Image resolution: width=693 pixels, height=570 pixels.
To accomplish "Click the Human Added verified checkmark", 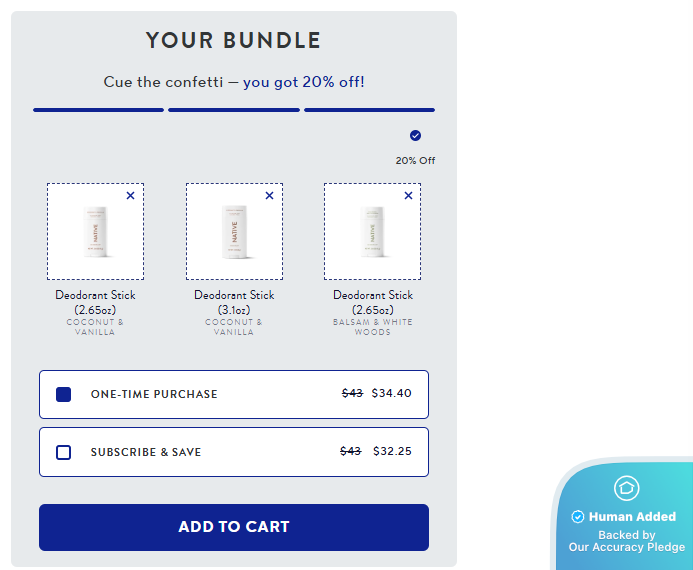I will 577,517.
